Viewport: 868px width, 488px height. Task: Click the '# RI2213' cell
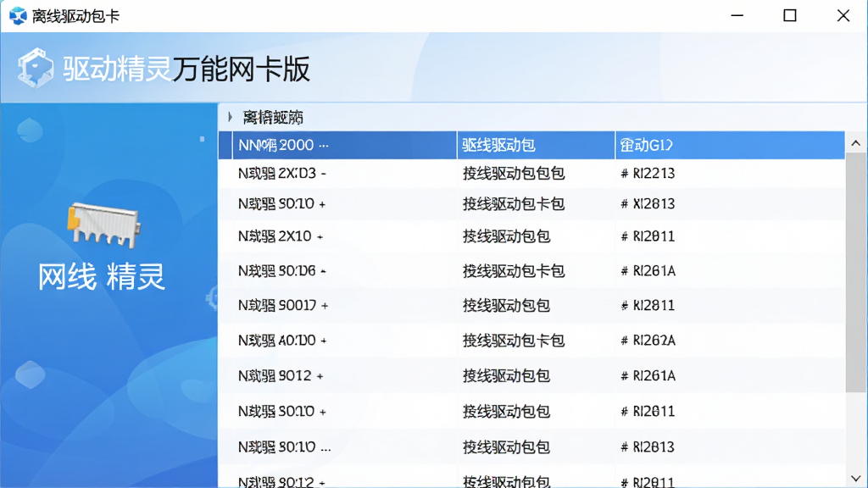(648, 173)
